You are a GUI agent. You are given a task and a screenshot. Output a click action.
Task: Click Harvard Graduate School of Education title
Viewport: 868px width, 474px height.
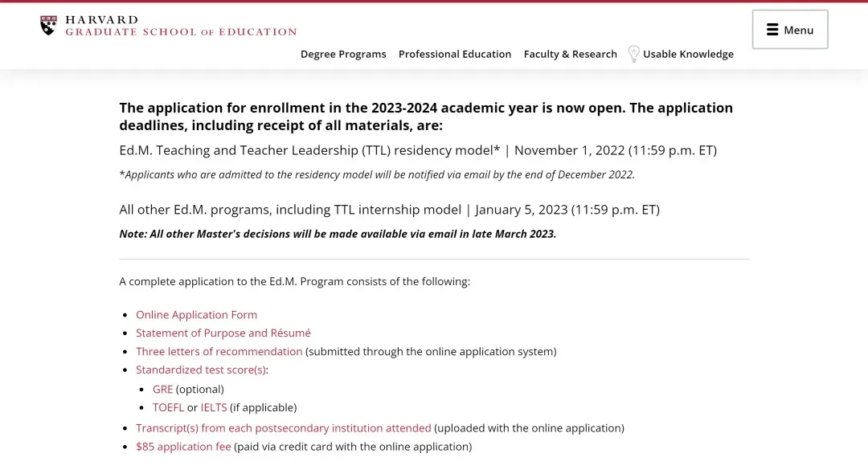181,26
